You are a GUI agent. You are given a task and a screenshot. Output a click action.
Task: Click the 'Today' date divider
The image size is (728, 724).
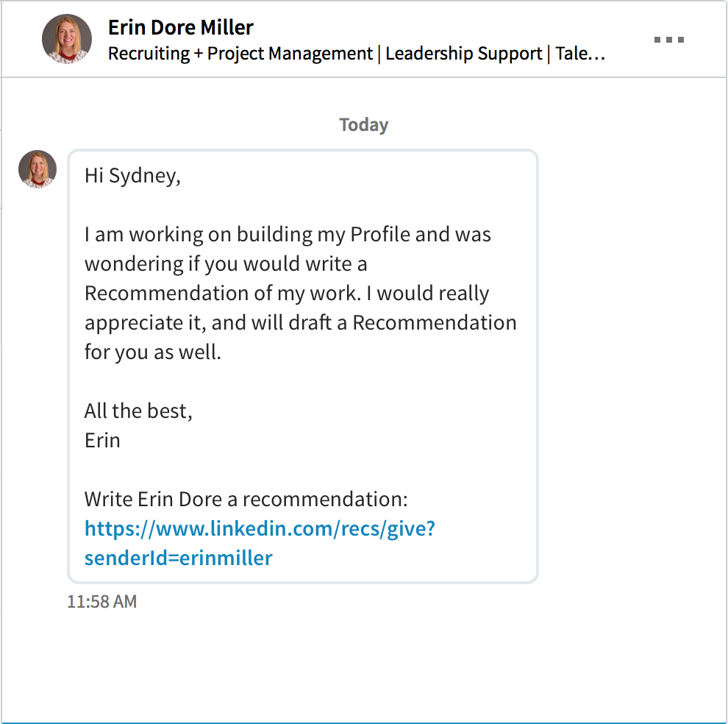pos(363,124)
